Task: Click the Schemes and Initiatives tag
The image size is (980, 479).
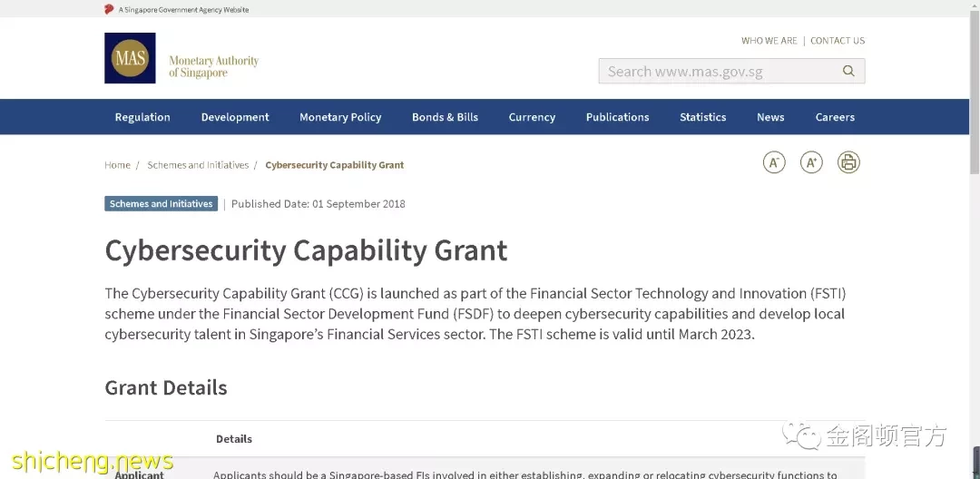Action: pos(162,203)
